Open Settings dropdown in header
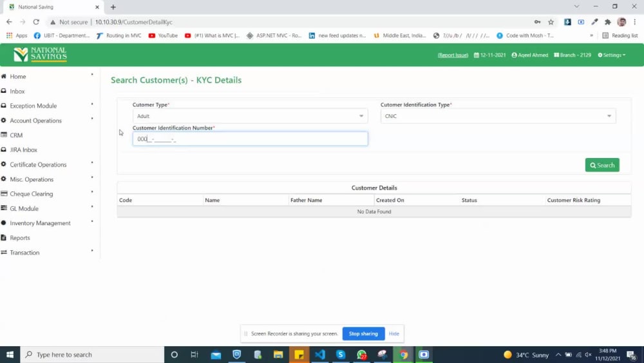The image size is (644, 363). point(612,55)
